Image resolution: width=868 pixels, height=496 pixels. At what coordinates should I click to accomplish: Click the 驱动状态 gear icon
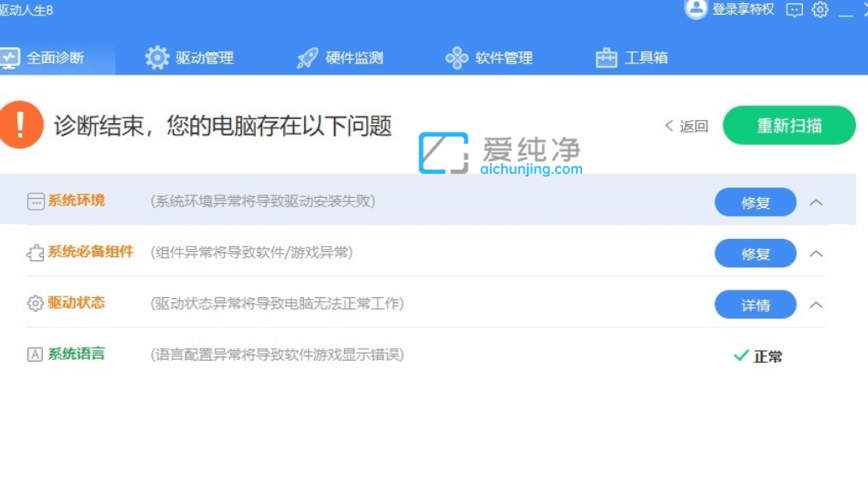[34, 303]
